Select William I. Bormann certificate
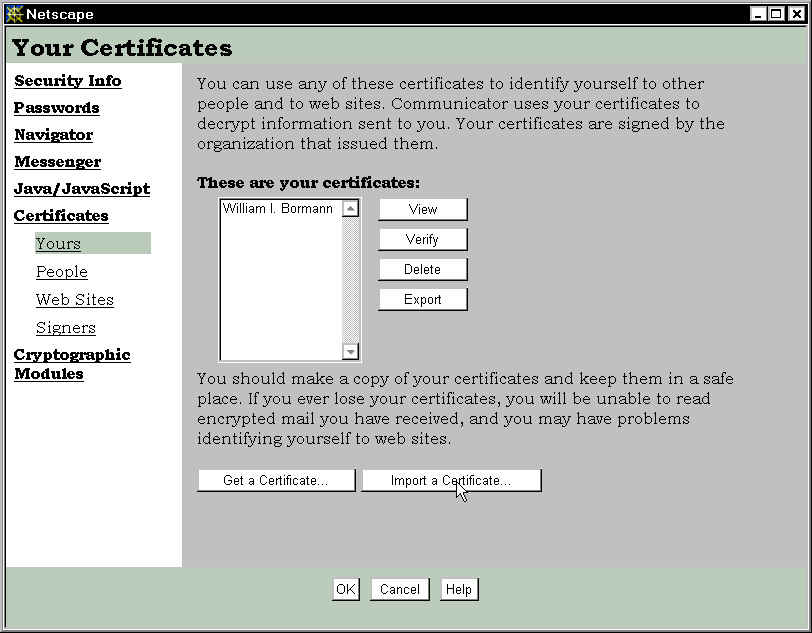 [x=277, y=209]
